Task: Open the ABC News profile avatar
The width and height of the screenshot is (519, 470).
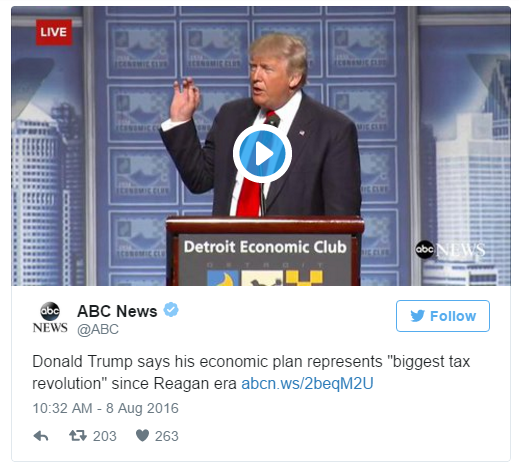Action: coord(50,317)
